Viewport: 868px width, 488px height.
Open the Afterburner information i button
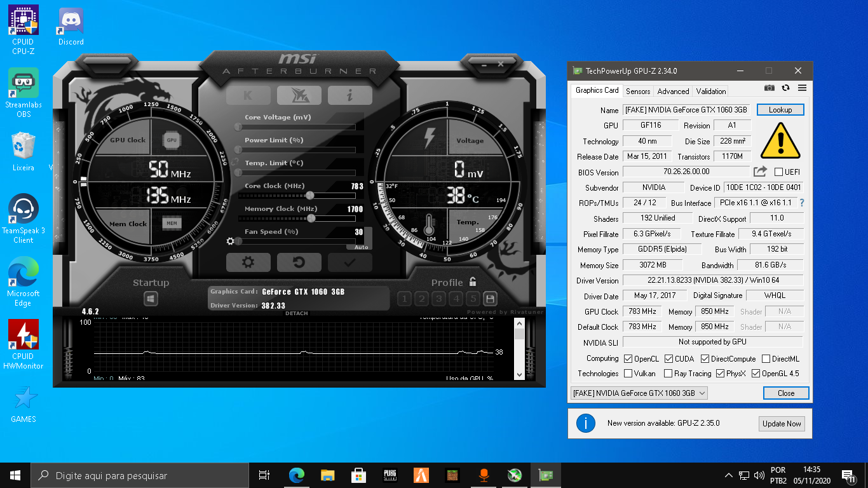tap(350, 95)
